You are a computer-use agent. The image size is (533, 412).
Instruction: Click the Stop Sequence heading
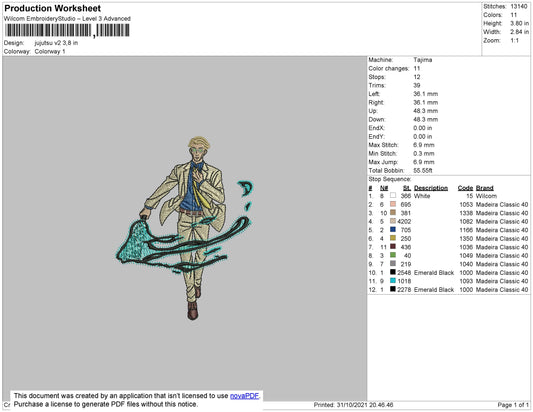[x=390, y=179]
